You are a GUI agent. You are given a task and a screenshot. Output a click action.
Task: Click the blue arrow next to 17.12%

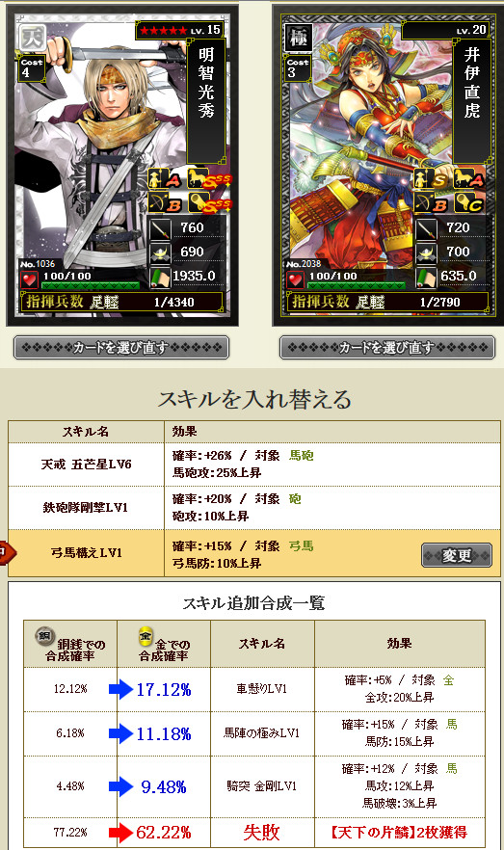click(120, 689)
